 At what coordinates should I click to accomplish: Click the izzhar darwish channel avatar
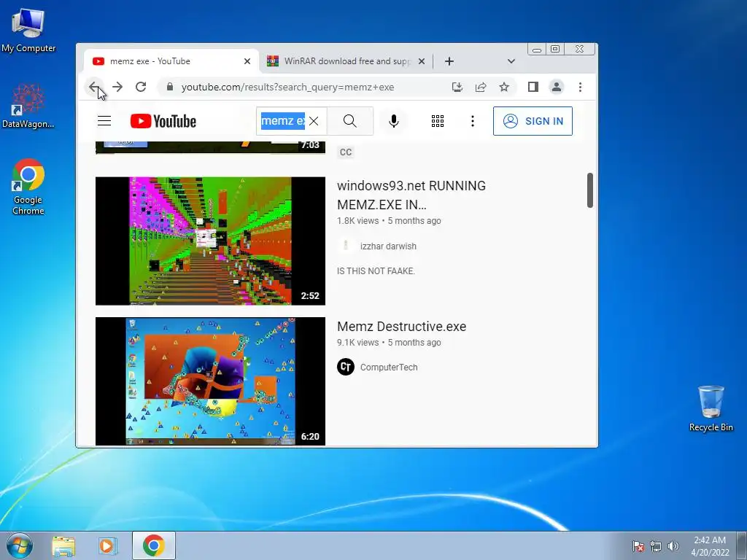tap(345, 246)
